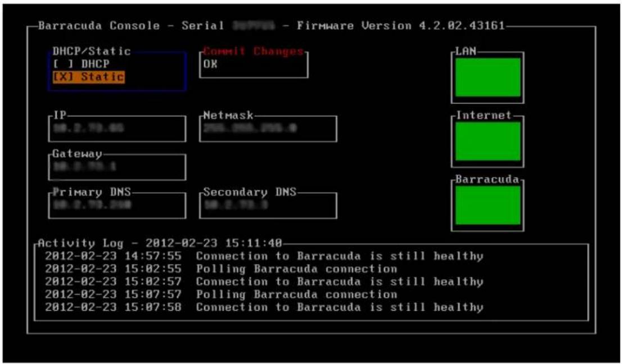Focus the Gateway field
Screen dimensions: 622x364
tap(117, 167)
